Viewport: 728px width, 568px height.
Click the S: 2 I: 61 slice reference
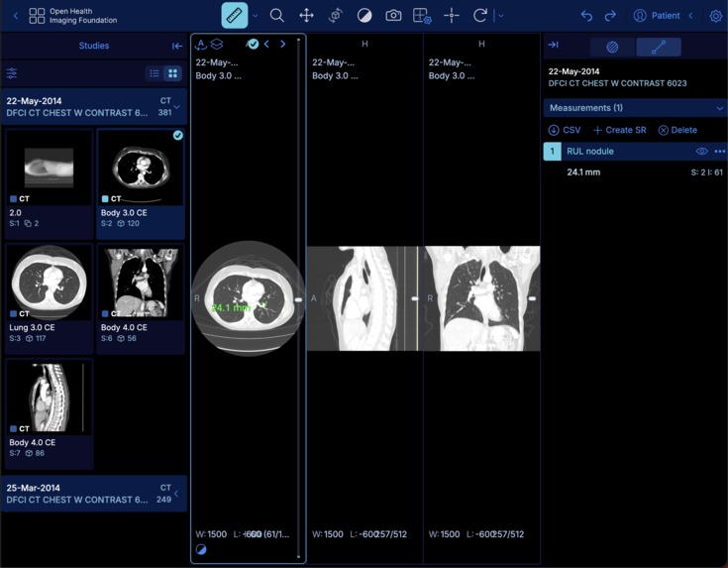tap(706, 172)
